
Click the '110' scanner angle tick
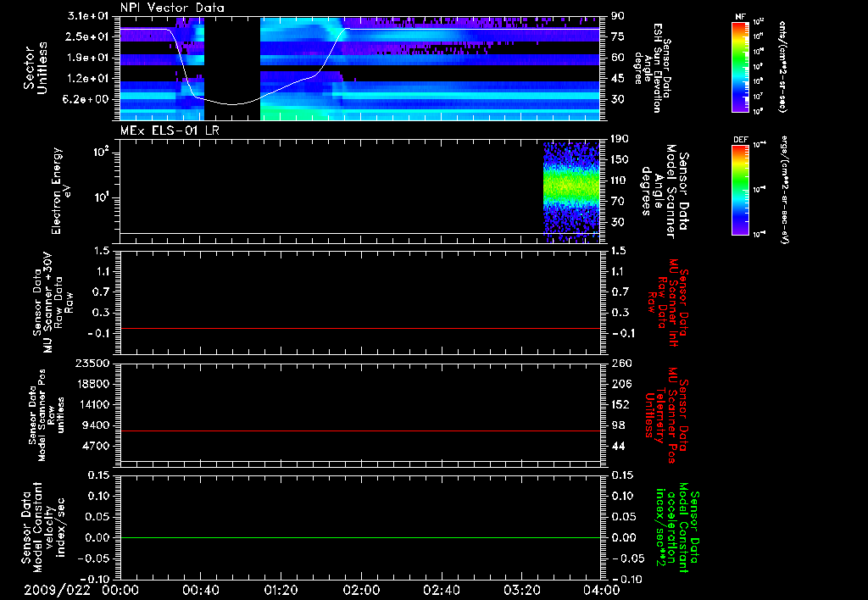(620, 181)
